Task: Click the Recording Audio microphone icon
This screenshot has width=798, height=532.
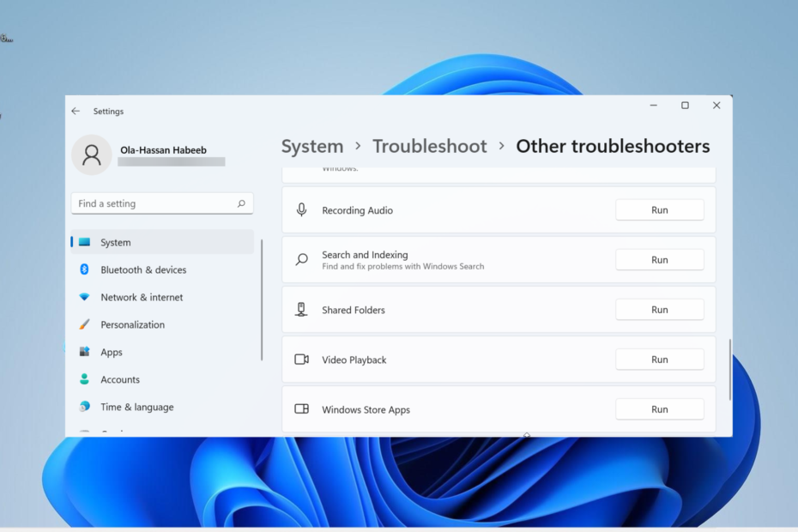Action: pyautogui.click(x=301, y=209)
